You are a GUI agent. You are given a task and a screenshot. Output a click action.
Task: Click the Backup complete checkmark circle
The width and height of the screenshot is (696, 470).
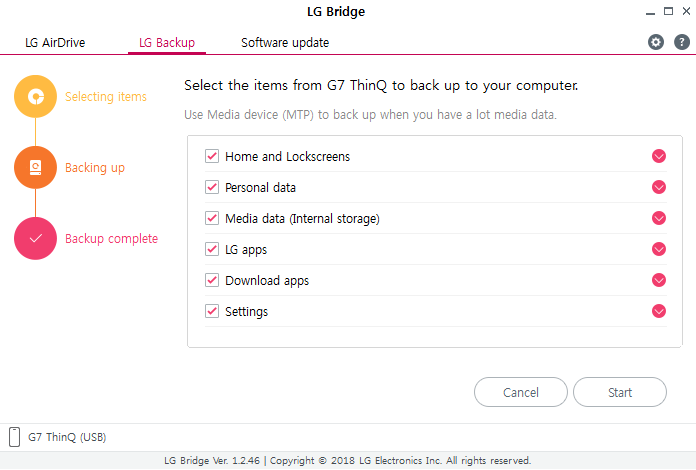point(36,238)
